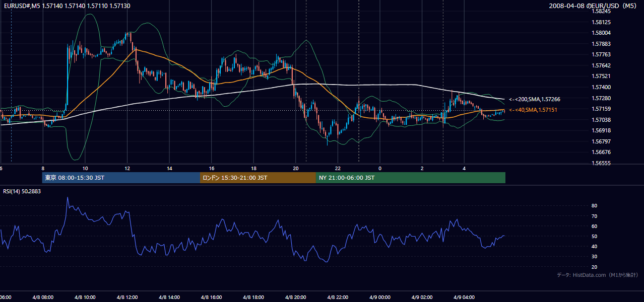
Task: Click the bottom date label 4/8 14:00
Action: pos(169,297)
